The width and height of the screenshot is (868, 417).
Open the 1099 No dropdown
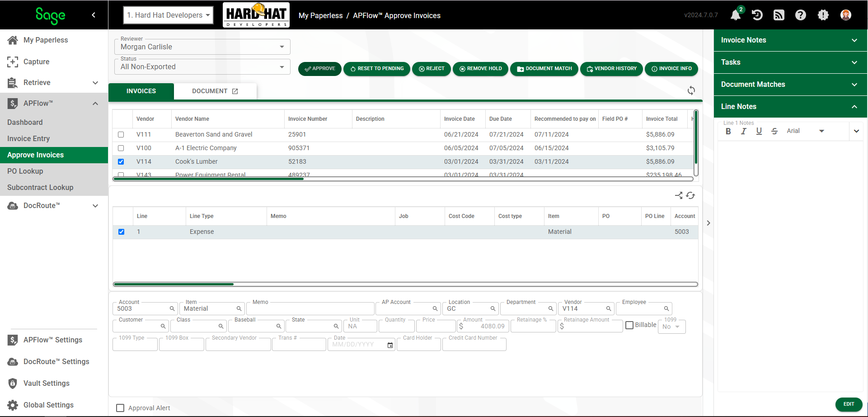672,327
